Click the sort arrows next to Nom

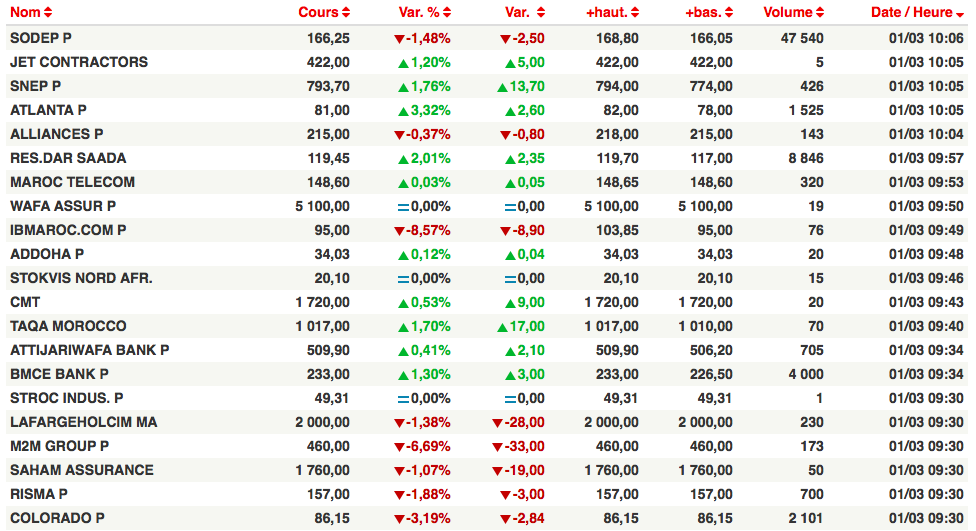pos(49,13)
